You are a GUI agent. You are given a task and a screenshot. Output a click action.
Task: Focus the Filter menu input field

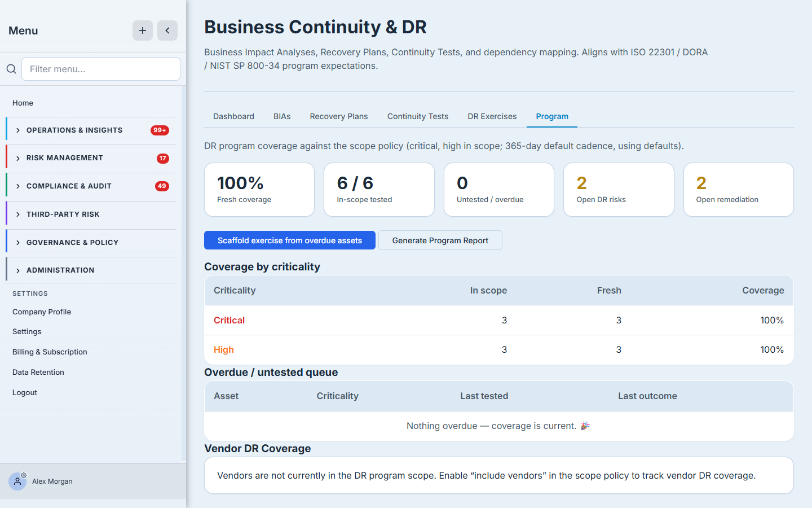coord(101,69)
